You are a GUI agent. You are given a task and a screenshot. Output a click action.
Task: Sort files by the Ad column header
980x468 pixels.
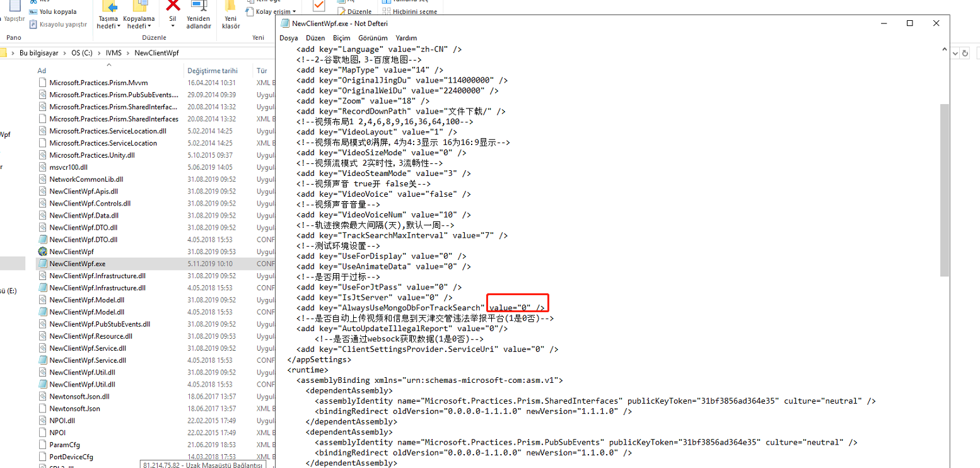pyautogui.click(x=42, y=71)
